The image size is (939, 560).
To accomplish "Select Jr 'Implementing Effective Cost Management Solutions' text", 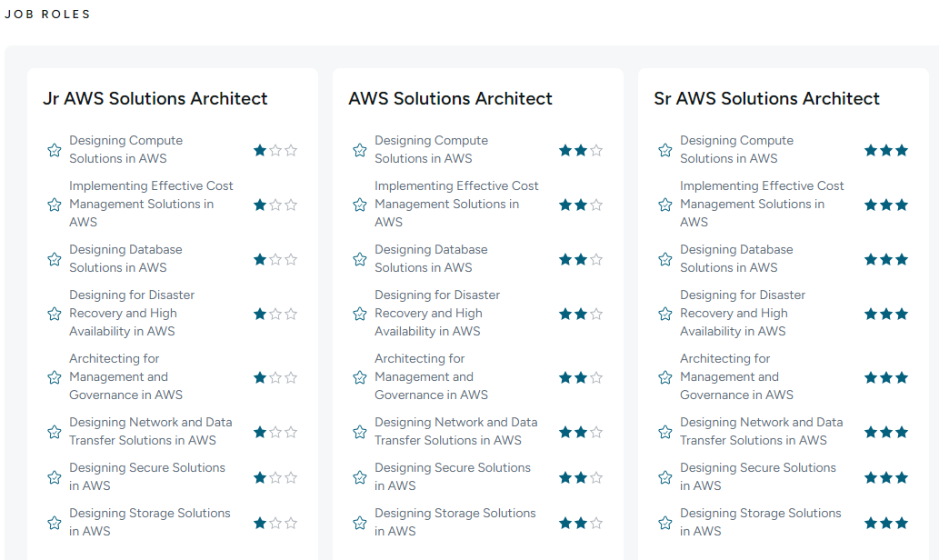I will [151, 204].
